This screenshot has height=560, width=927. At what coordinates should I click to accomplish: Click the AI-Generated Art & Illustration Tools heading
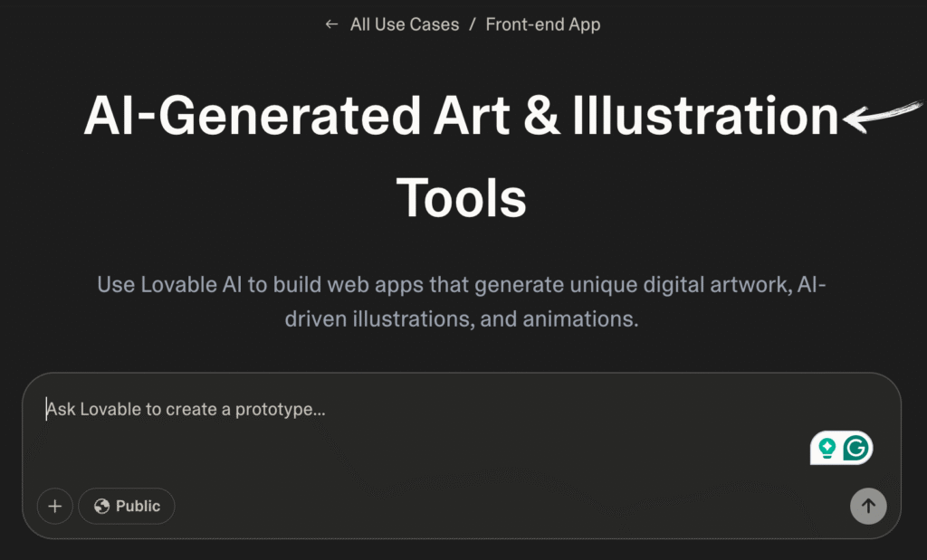(x=461, y=156)
